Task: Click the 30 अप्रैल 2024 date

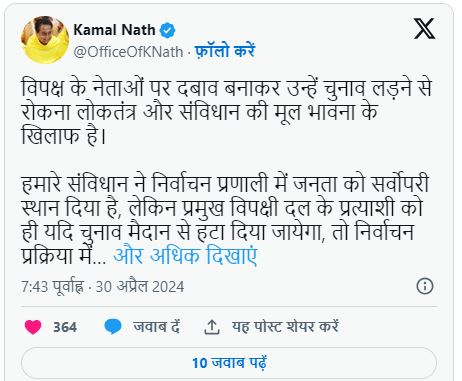Action: pyautogui.click(x=140, y=287)
